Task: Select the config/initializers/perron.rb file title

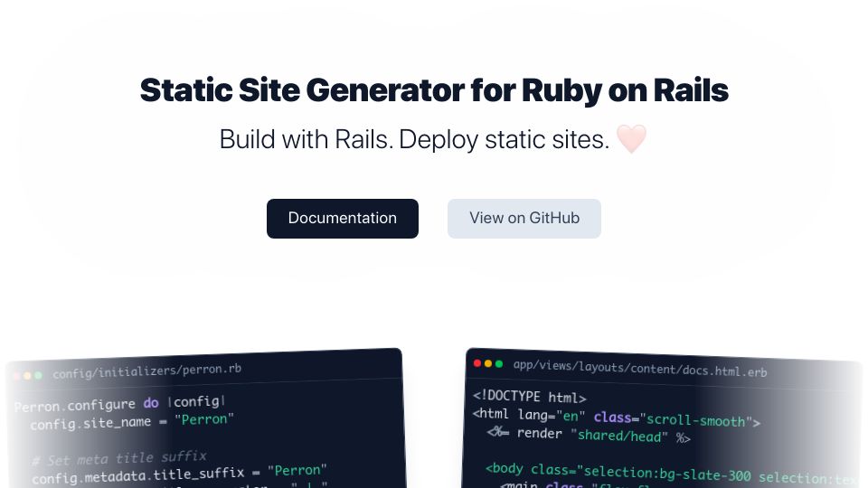Action: tap(146, 371)
